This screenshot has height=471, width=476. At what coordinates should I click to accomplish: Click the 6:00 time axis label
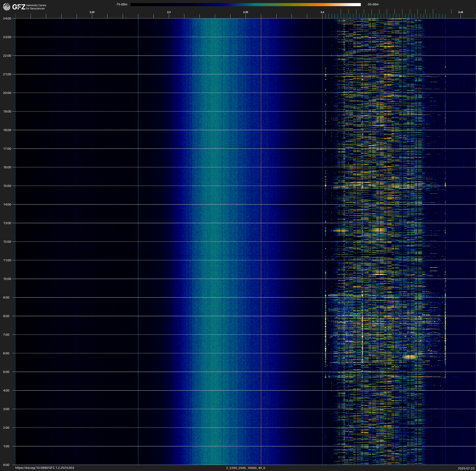click(6, 353)
